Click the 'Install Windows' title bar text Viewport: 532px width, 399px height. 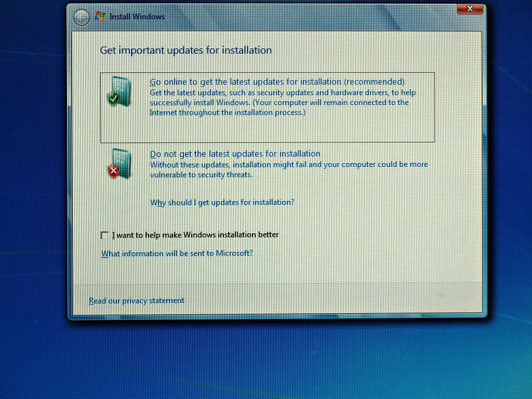[x=137, y=17]
